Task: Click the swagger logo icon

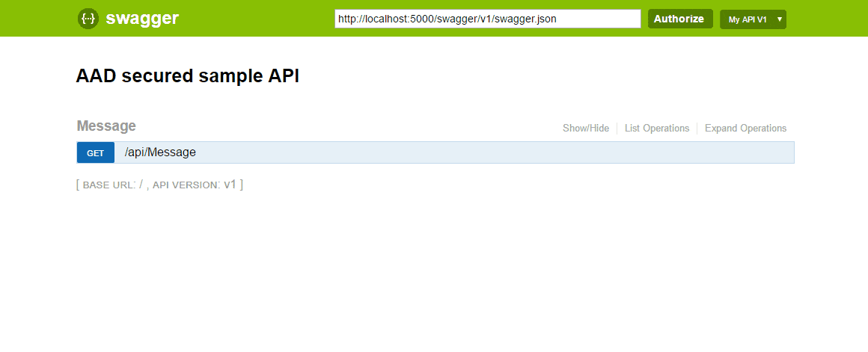Action: click(88, 19)
